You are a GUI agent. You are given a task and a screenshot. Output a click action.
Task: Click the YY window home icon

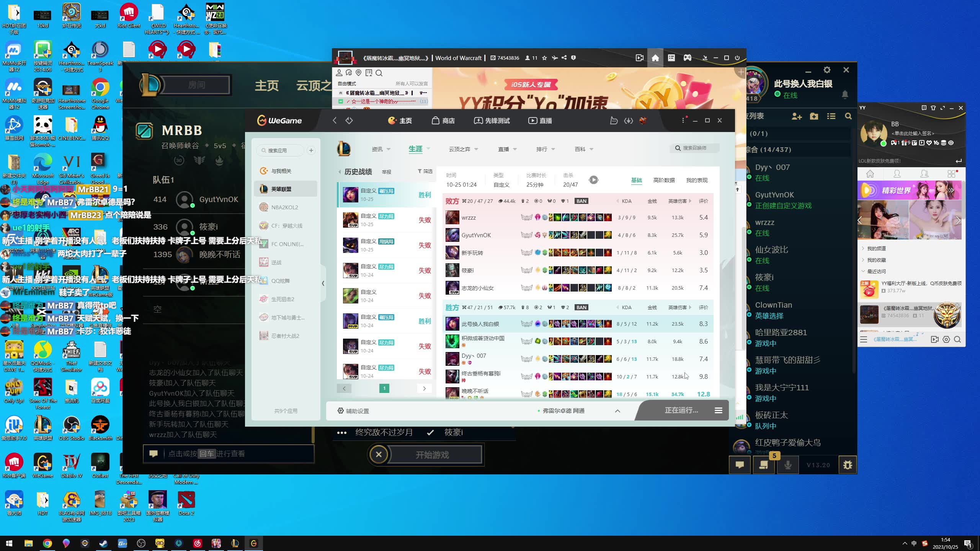(x=655, y=58)
